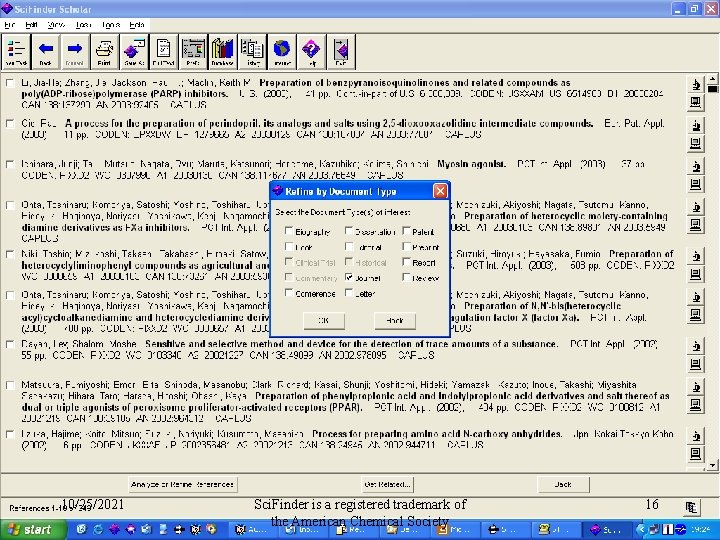The height and width of the screenshot is (540, 720).
Task: Open the Windows start menu
Action: (x=32, y=529)
